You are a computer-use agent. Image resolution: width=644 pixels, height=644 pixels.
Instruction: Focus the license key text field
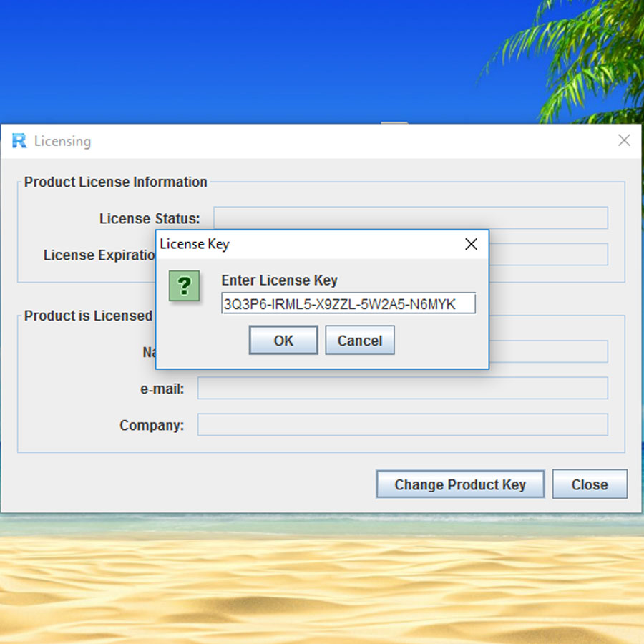click(x=348, y=303)
